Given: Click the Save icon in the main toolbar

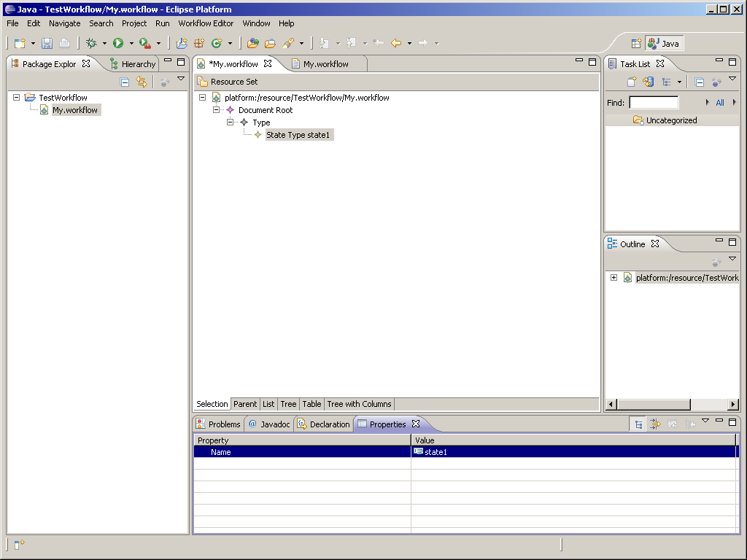Looking at the screenshot, I should click(x=47, y=44).
